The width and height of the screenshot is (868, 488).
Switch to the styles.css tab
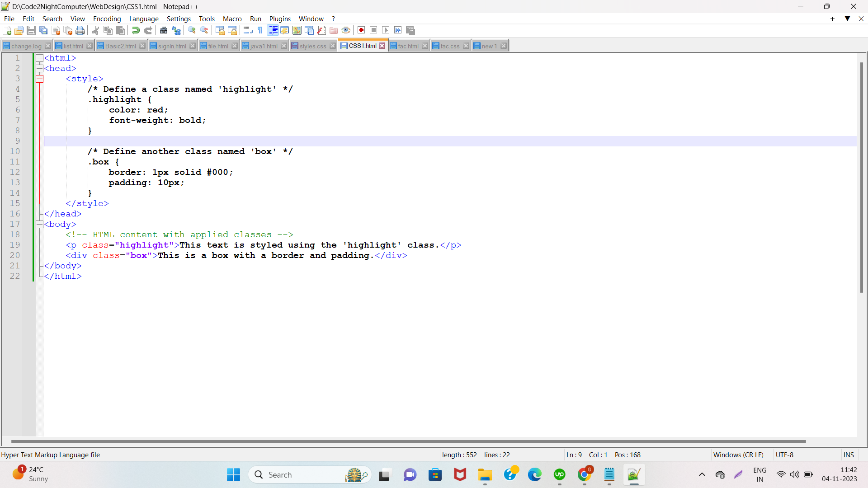312,46
